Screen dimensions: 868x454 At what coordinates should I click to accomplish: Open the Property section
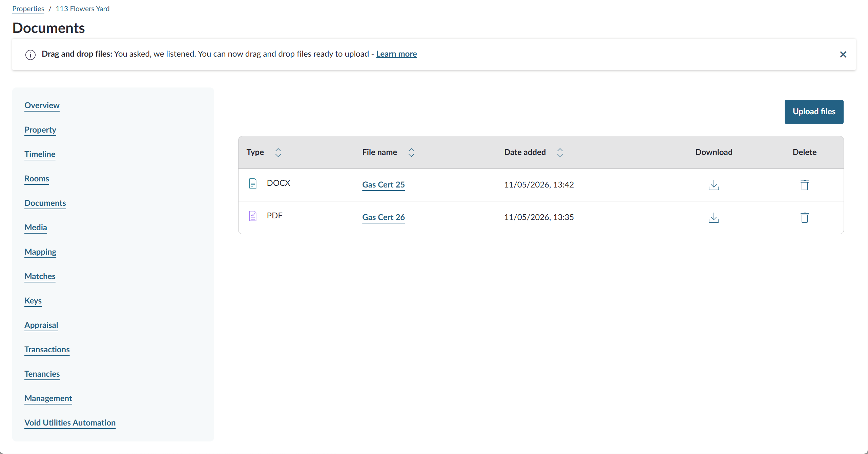[x=40, y=130]
